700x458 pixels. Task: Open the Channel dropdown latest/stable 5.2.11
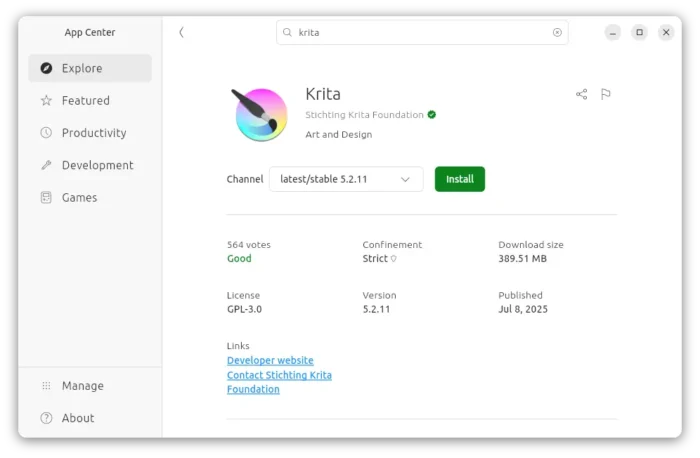click(x=345, y=179)
